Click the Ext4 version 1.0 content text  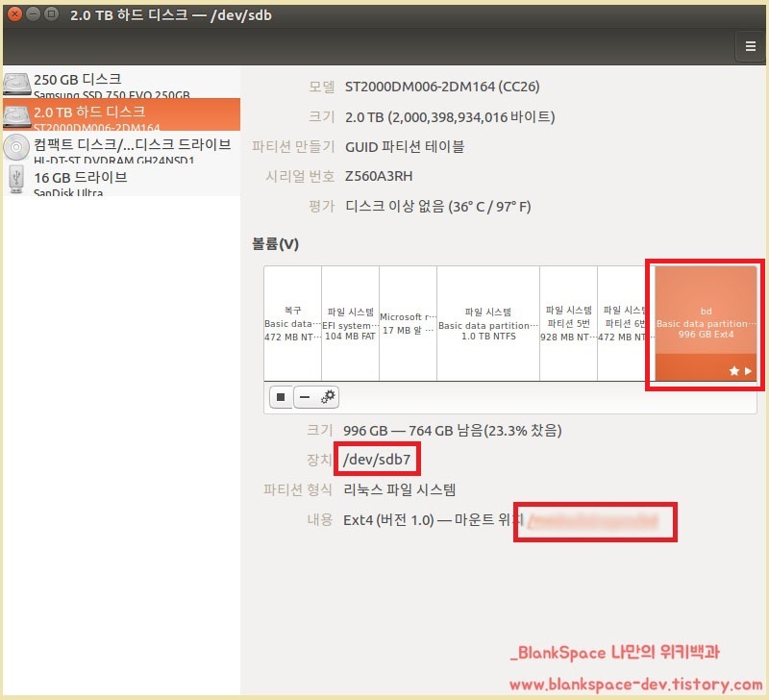pos(389,520)
